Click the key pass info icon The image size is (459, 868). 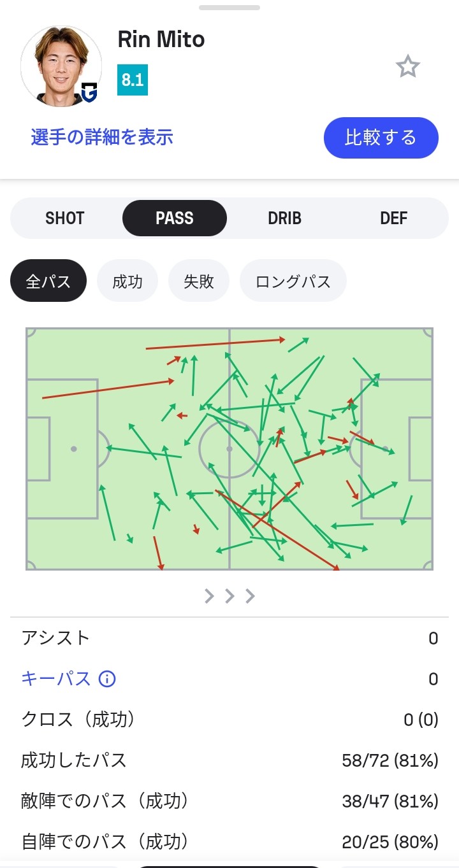(x=107, y=679)
